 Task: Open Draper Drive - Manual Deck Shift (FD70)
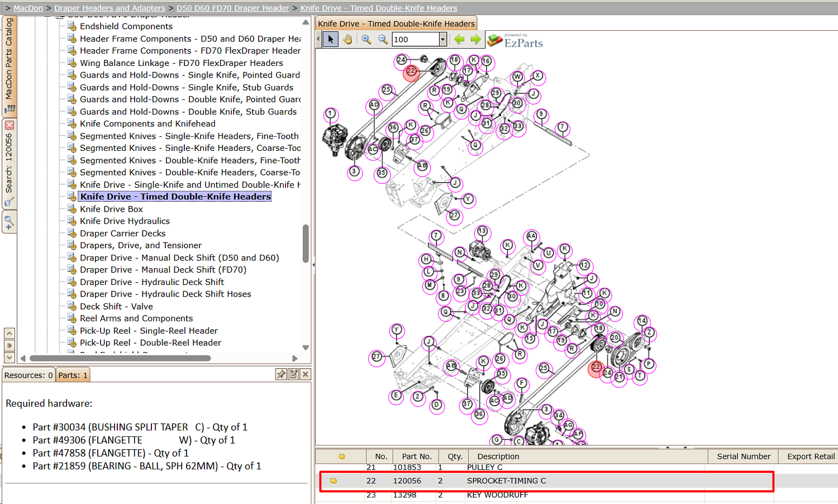[x=163, y=270]
